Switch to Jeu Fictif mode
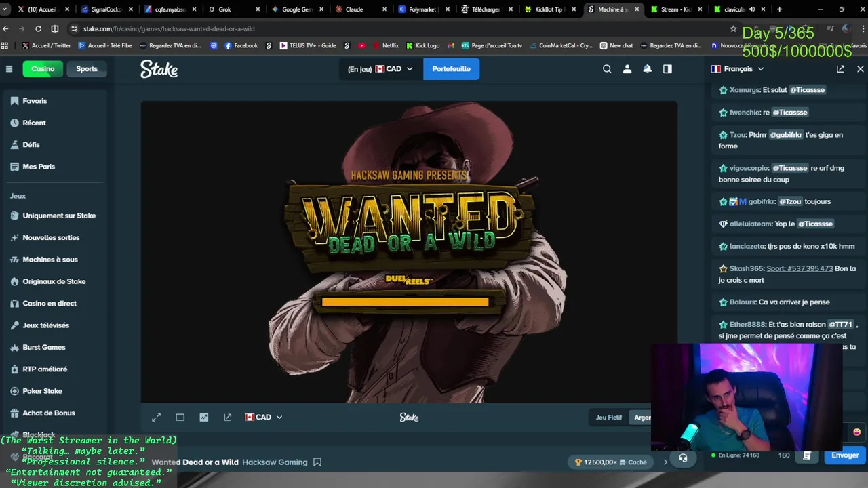This screenshot has width=868, height=488. pos(608,417)
